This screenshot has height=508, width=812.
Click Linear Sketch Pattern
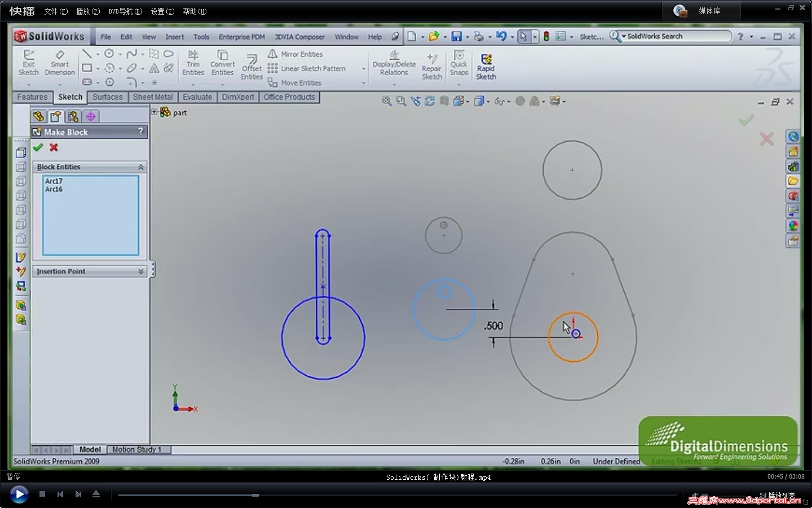coord(307,68)
